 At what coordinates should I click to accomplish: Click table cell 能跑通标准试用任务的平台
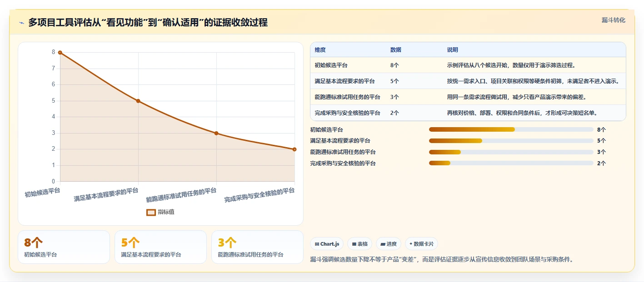[x=347, y=97]
